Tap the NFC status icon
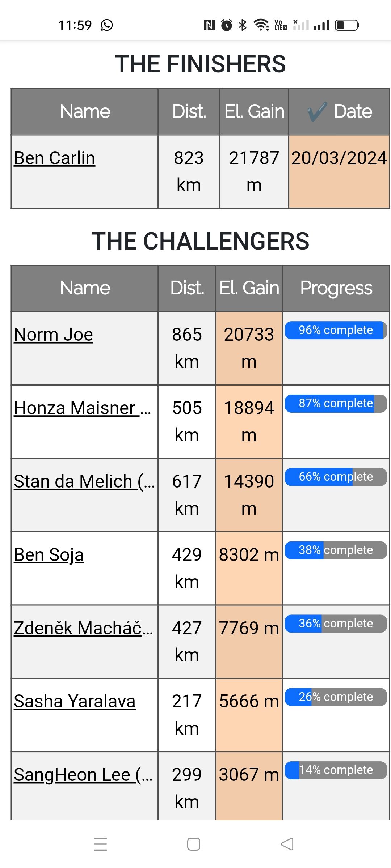Viewport: 391px width, 868px height. [x=209, y=25]
